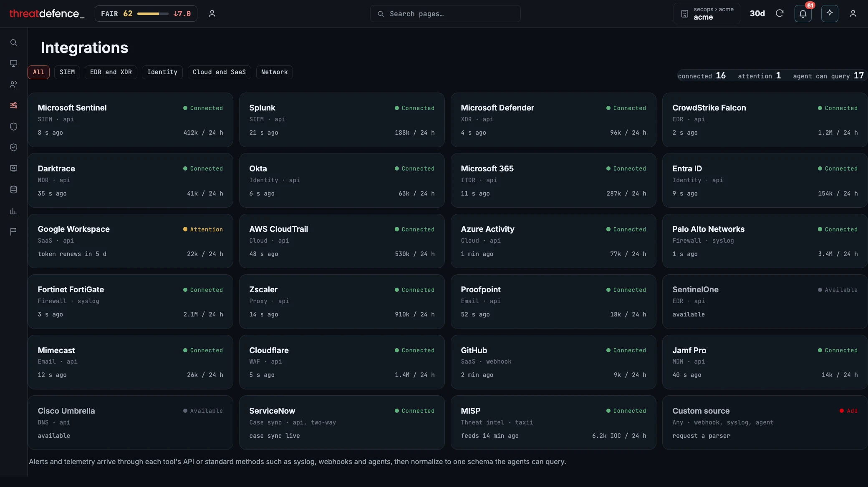Click the FAIR 62 score widget

[146, 13]
